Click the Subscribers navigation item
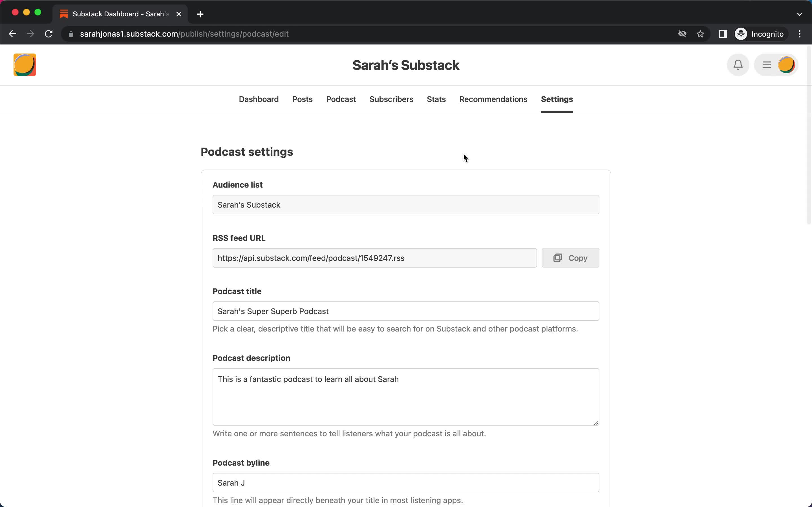 [391, 99]
